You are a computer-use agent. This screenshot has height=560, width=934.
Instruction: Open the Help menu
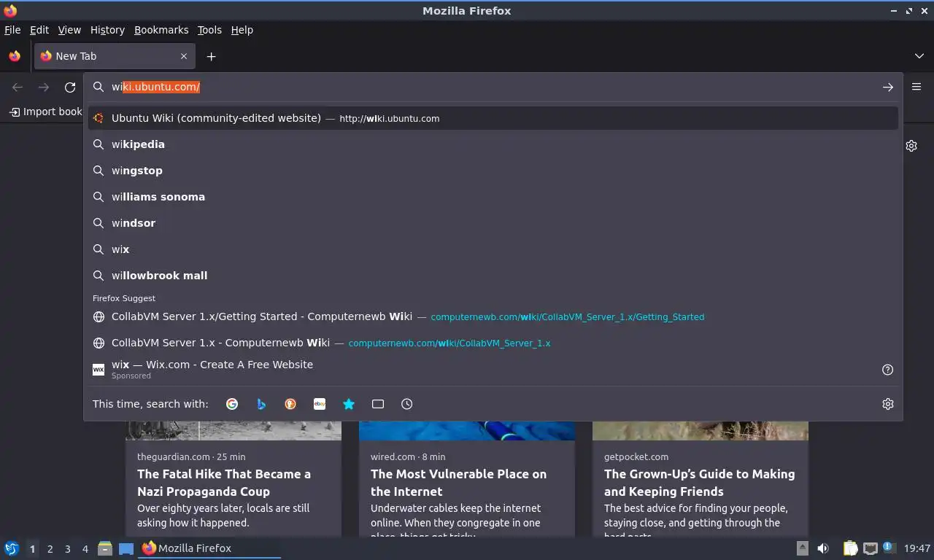(x=242, y=30)
